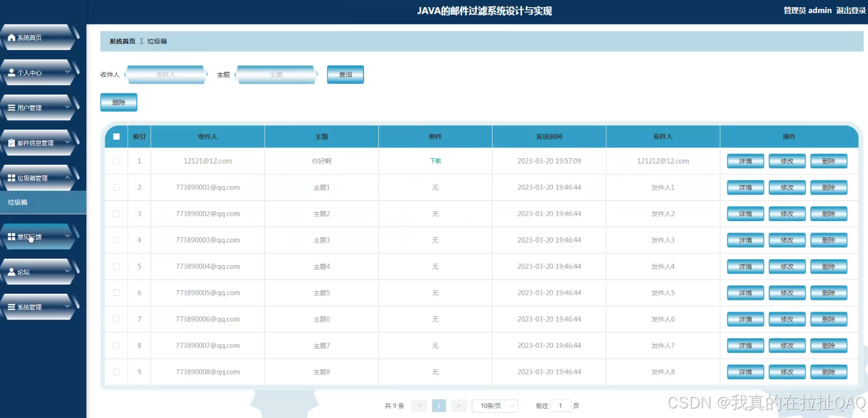The width and height of the screenshot is (868, 418).
Task: Check the box for row 773890004@qq.com
Action: (117, 266)
